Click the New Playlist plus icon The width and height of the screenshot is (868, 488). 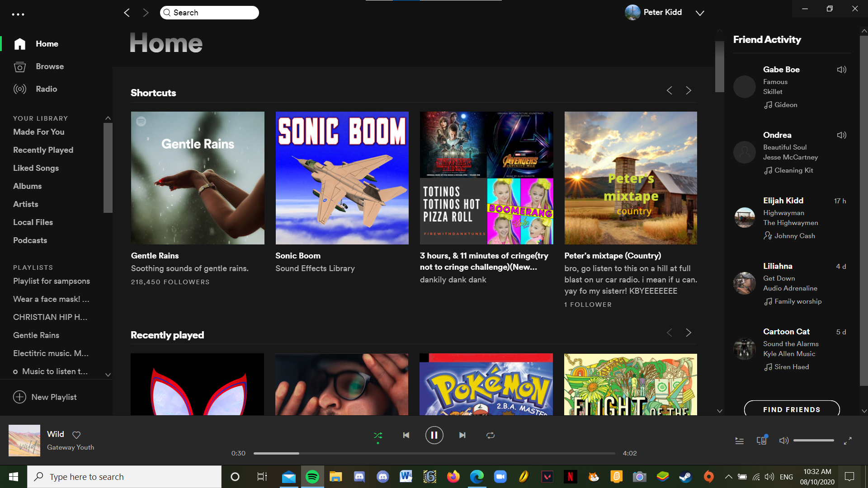tap(19, 397)
